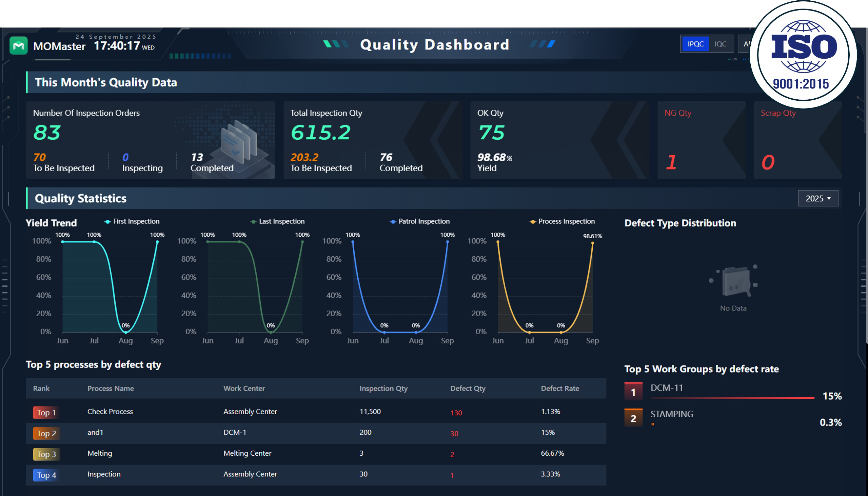Toggle Last Inspection legend series
Screen dimensions: 868x496
tap(277, 221)
